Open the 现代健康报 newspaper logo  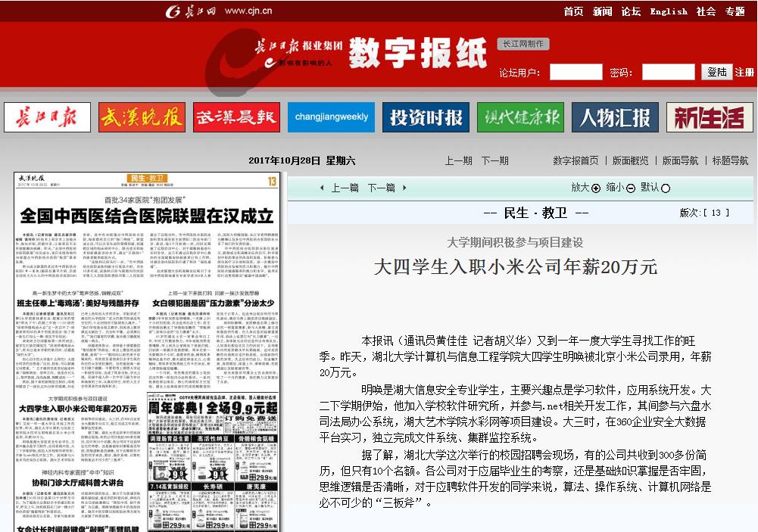point(520,117)
